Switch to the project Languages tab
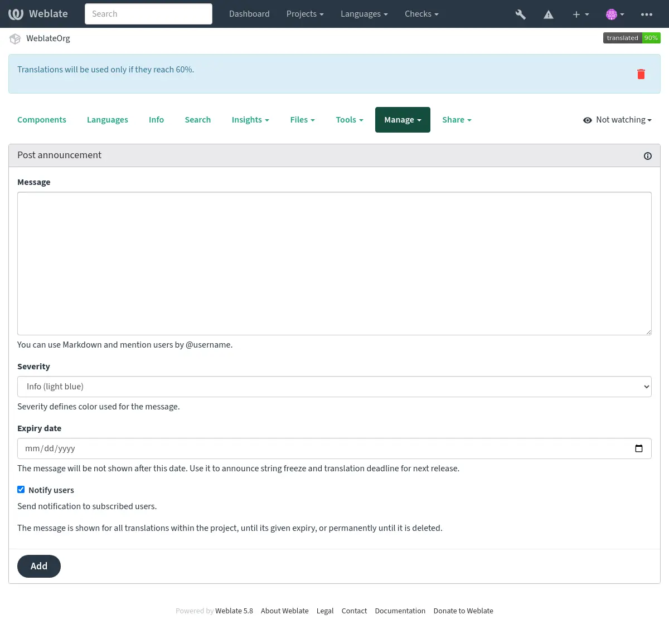The image size is (669, 644). point(108,120)
